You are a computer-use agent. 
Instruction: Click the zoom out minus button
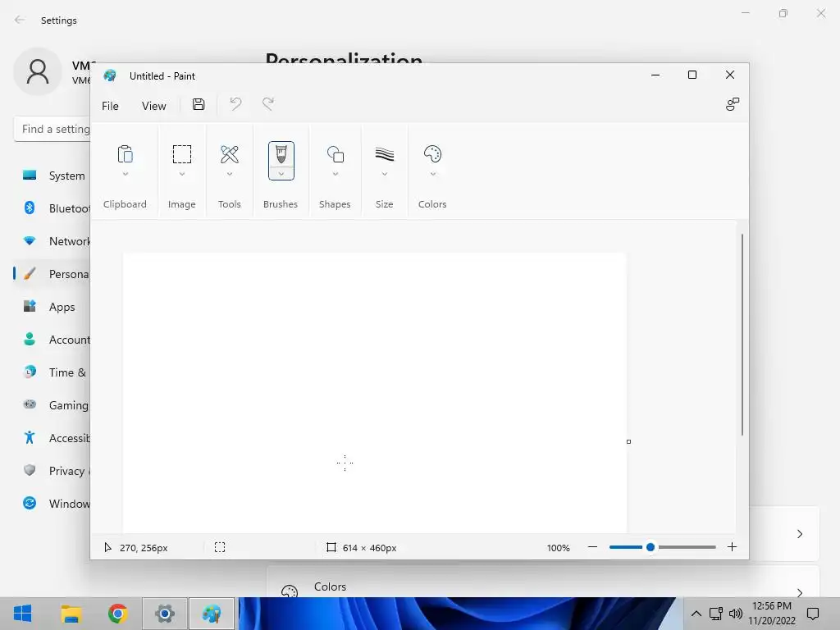pos(592,547)
